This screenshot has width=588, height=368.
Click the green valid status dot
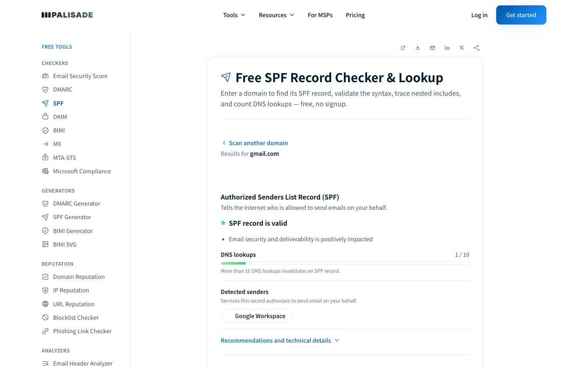(223, 223)
